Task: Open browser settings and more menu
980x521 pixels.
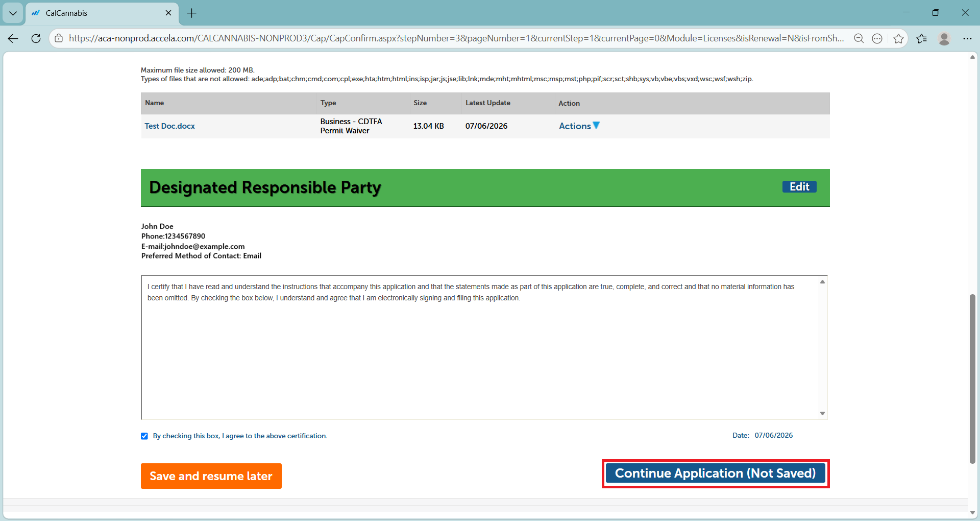Action: [x=967, y=38]
